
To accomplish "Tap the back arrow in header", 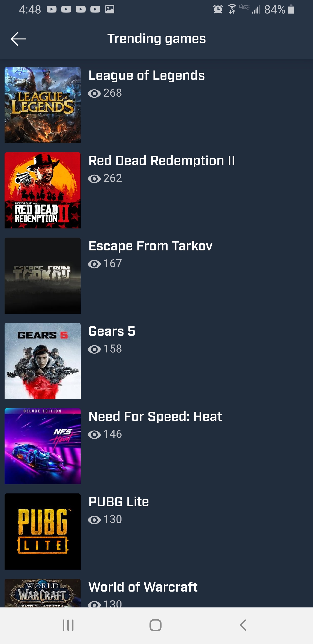I will pyautogui.click(x=18, y=39).
